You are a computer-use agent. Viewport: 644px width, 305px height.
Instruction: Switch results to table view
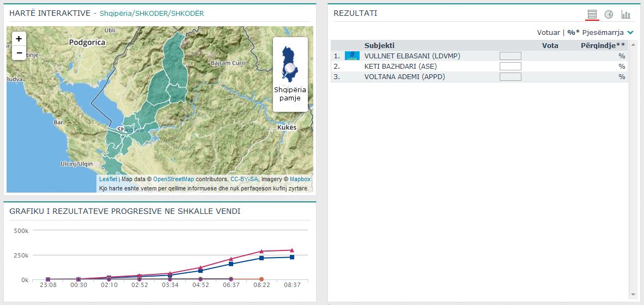pos(592,14)
